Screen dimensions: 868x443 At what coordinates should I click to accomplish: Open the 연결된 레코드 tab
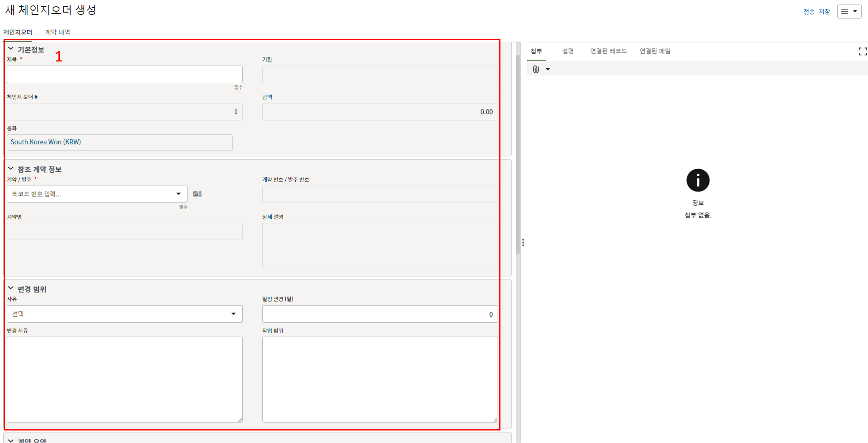point(608,51)
